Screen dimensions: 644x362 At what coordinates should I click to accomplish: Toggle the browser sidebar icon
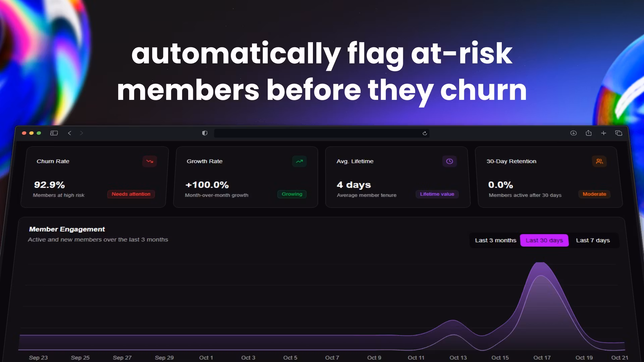pyautogui.click(x=54, y=133)
